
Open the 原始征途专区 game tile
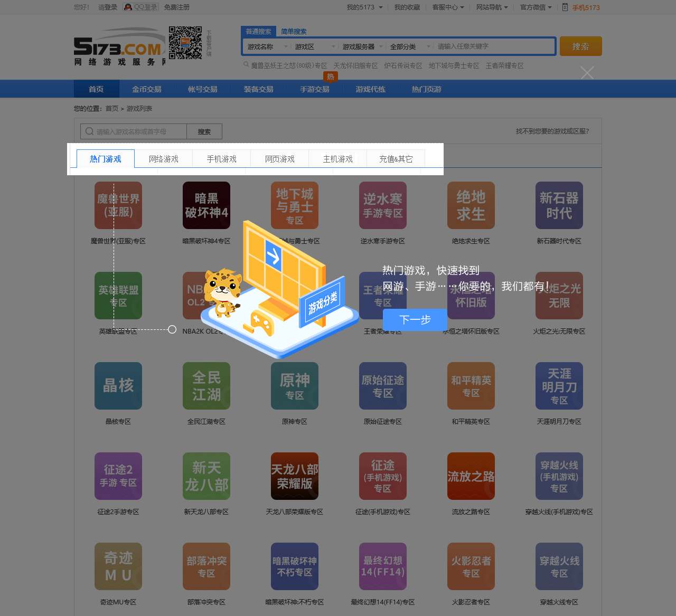pyautogui.click(x=383, y=386)
